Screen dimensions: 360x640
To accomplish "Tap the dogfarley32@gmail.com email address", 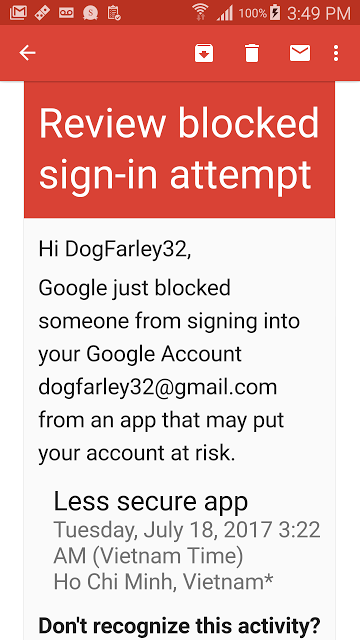I will (158, 387).
